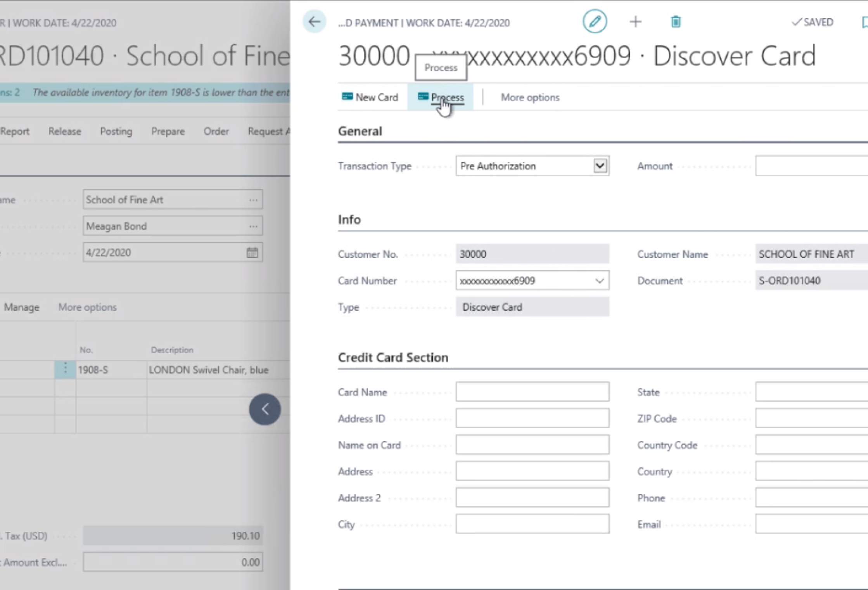Viewport: 868px width, 590px height.
Task: Click lookup ellipsis for School of Fine Art
Action: (253, 200)
